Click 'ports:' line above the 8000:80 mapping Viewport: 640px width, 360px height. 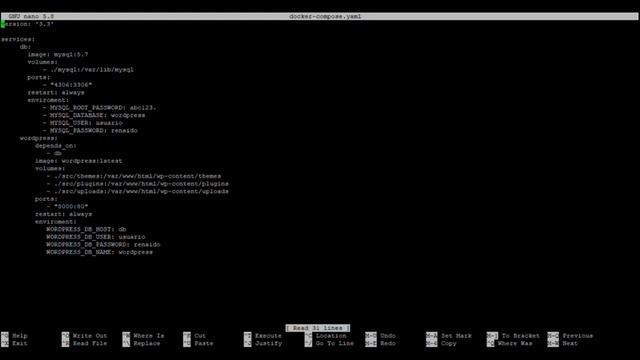(x=47, y=199)
